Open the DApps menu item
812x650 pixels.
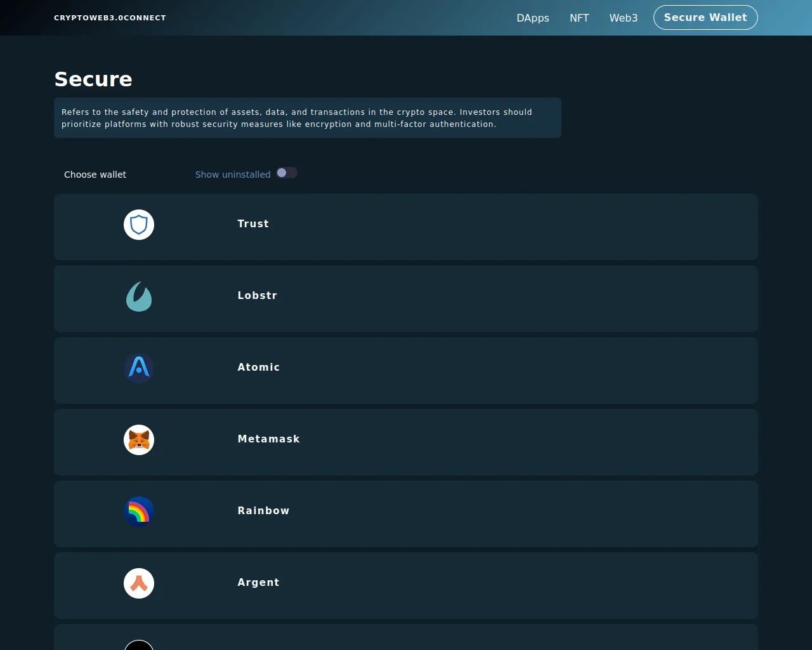[x=533, y=18]
